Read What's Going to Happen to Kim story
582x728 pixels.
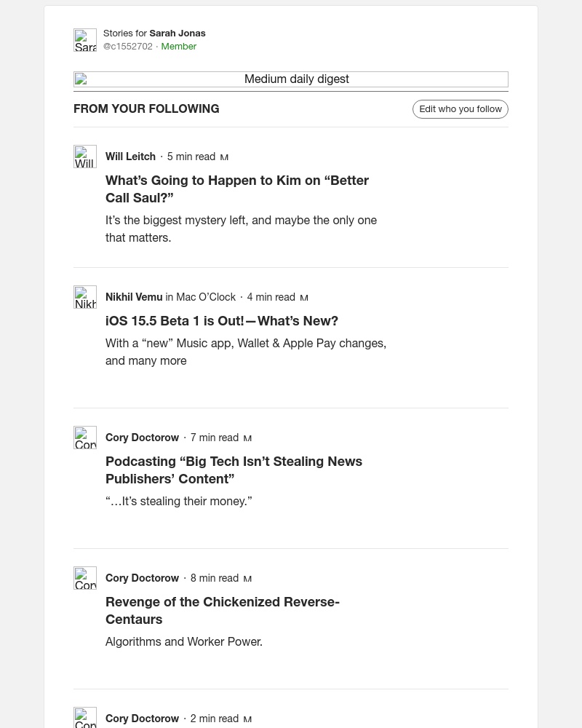pos(237,189)
